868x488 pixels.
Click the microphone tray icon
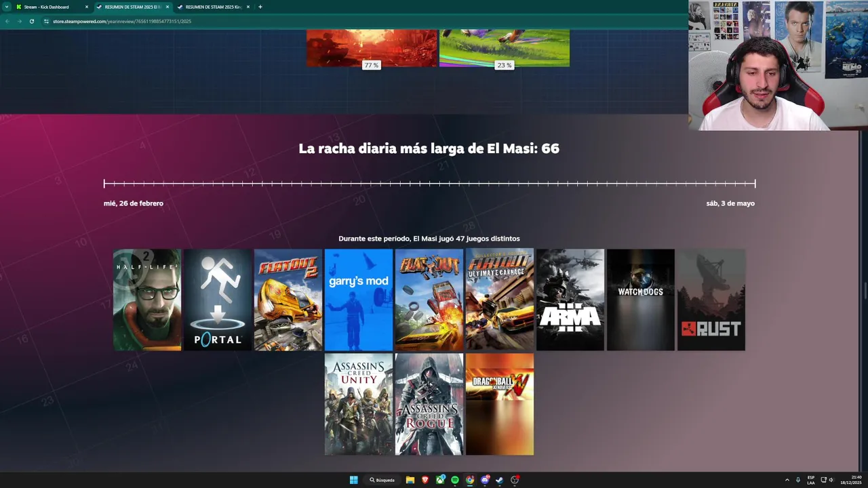pyautogui.click(x=798, y=480)
